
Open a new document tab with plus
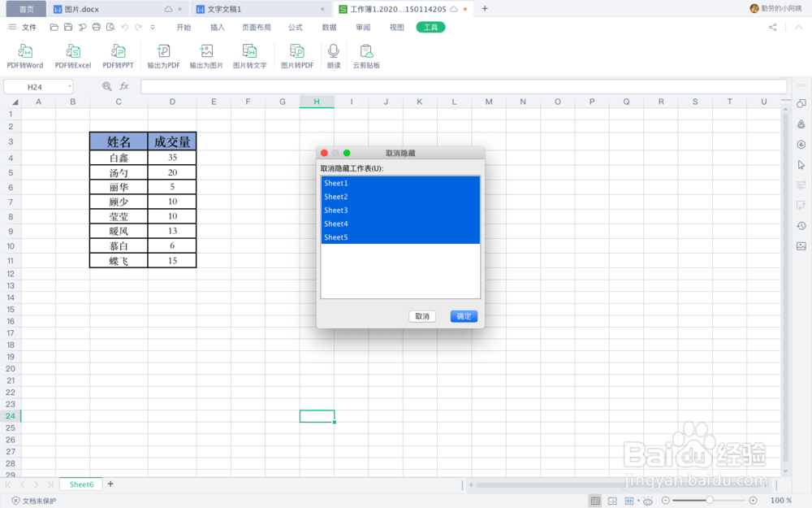(485, 9)
